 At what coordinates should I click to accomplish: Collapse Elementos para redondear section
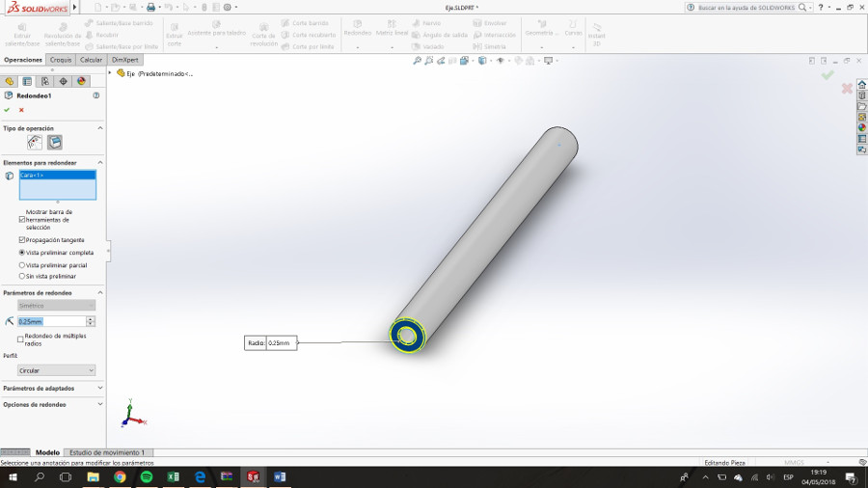[100, 163]
